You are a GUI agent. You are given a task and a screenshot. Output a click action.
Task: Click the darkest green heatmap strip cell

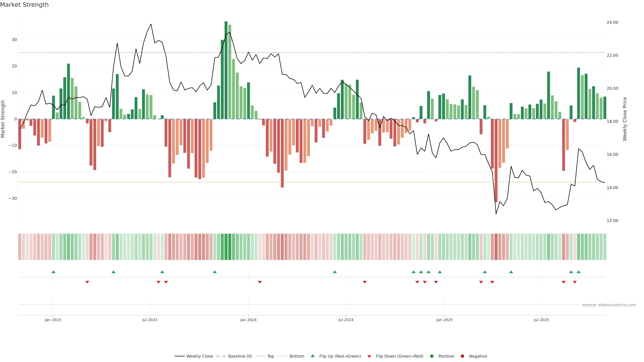coord(226,247)
